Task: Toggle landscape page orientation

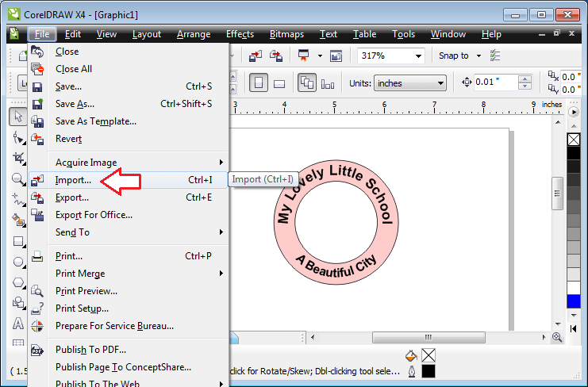Action: click(x=279, y=83)
